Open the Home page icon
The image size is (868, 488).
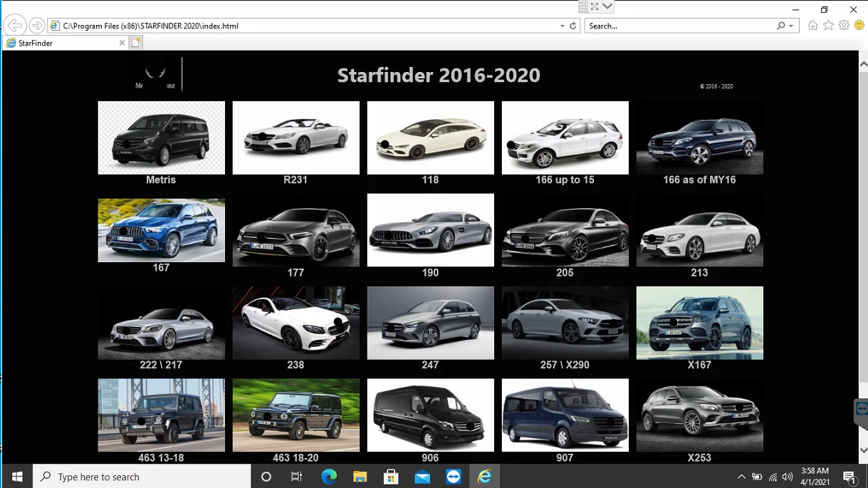tap(812, 26)
